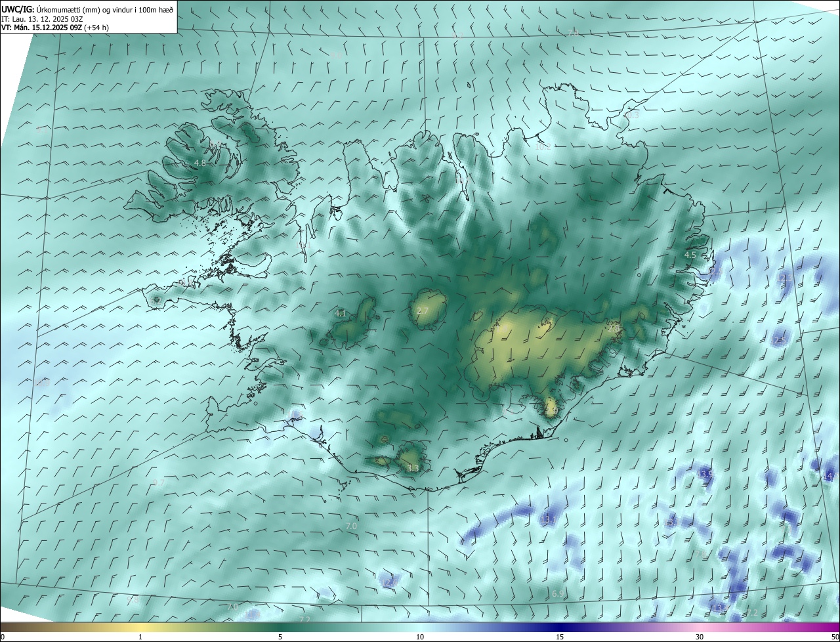Click the 13.1 value in the blue band
The height and width of the screenshot is (642, 840).
(x=549, y=520)
